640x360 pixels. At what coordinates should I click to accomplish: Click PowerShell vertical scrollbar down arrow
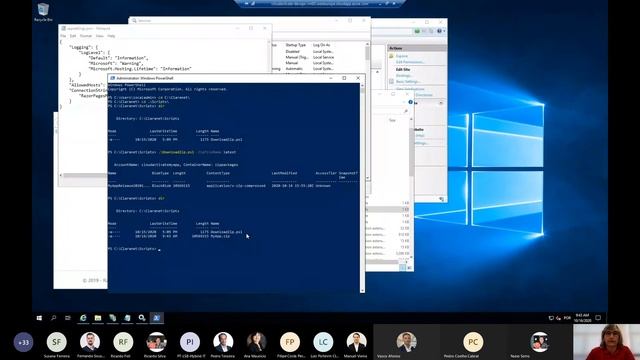(362, 290)
